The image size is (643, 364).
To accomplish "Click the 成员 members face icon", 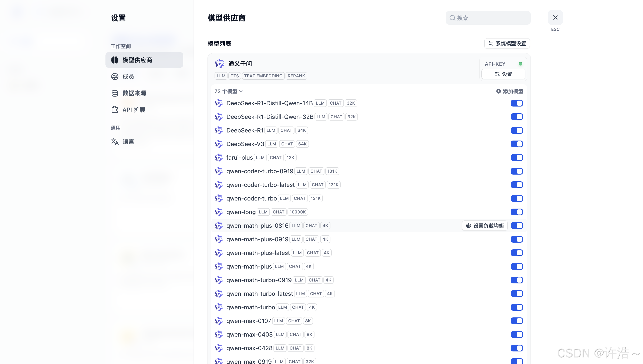I will (115, 77).
